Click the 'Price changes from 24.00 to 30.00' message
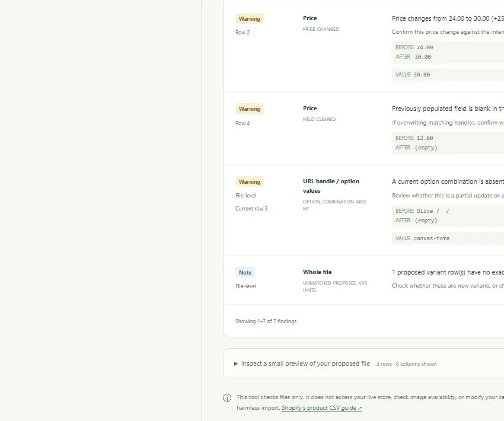 coord(448,18)
